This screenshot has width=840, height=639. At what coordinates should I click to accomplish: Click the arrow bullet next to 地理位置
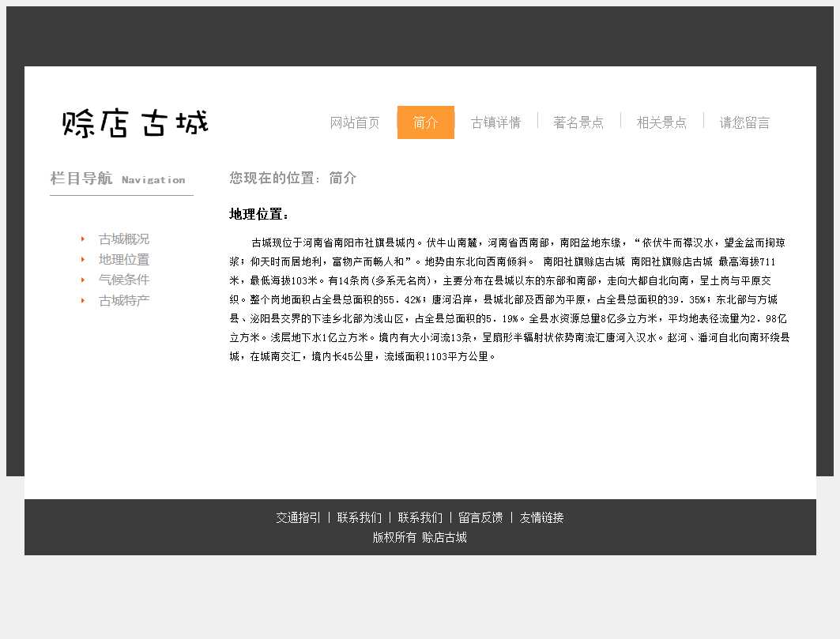tap(83, 260)
